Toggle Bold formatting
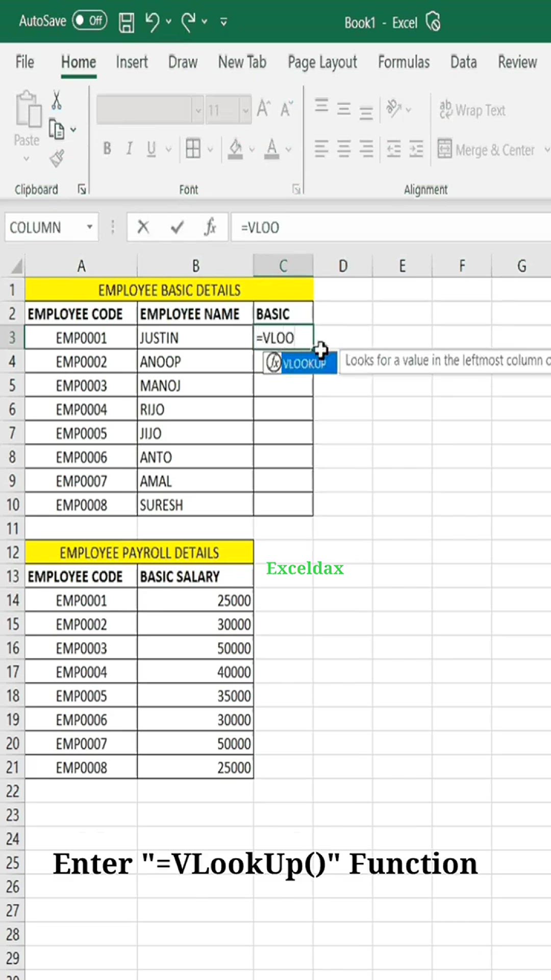This screenshot has height=980, width=551. [x=107, y=149]
